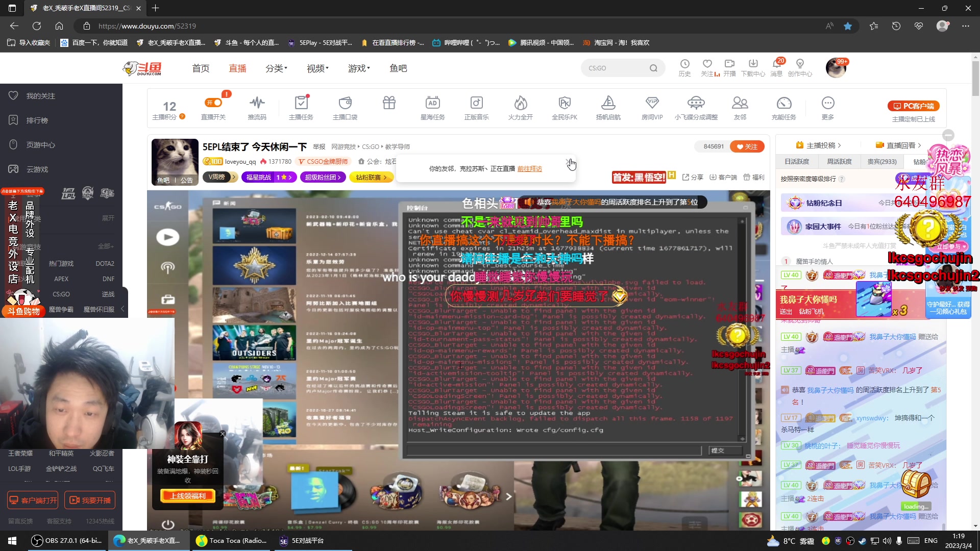Open 推流码 stream key icon
The width and height of the screenshot is (980, 551).
257,103
